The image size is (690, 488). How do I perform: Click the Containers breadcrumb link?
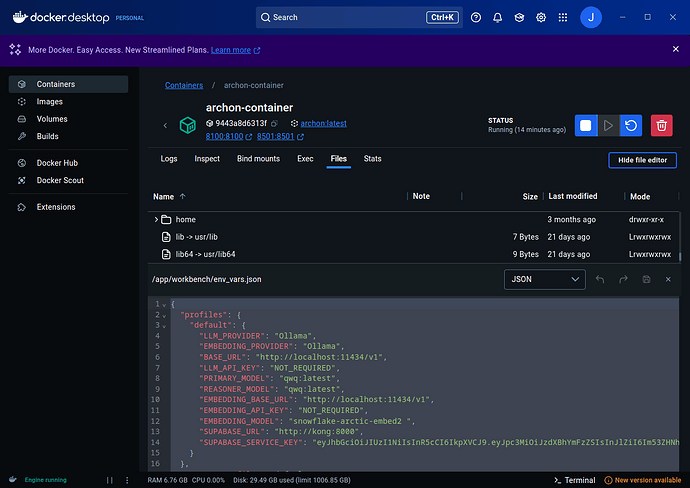pos(184,85)
